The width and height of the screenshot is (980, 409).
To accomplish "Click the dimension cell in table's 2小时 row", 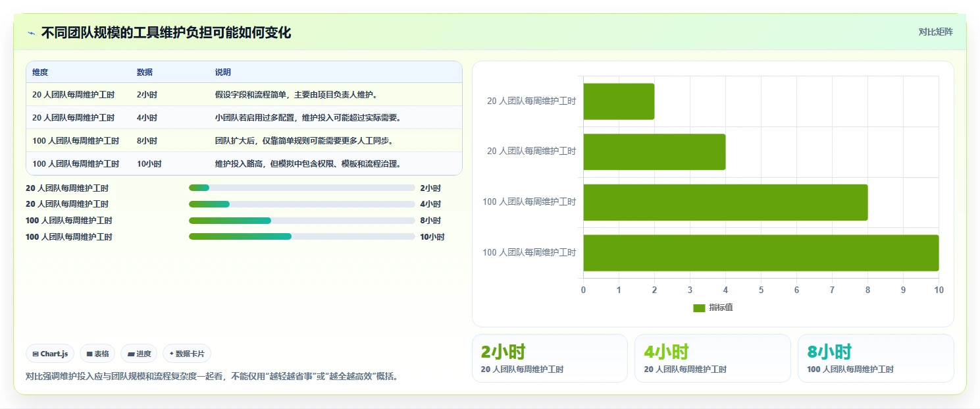I will tap(73, 95).
